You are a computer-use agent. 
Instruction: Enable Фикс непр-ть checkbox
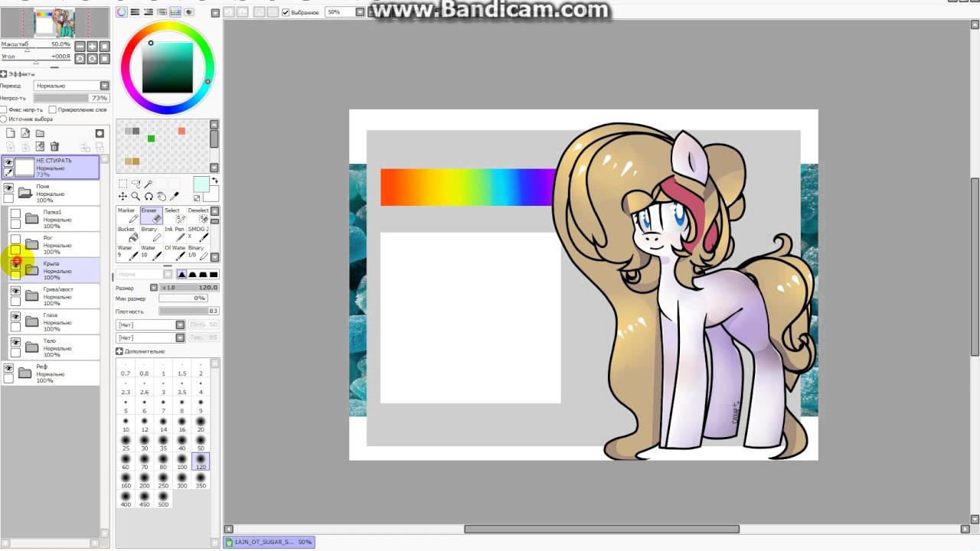coord(4,109)
